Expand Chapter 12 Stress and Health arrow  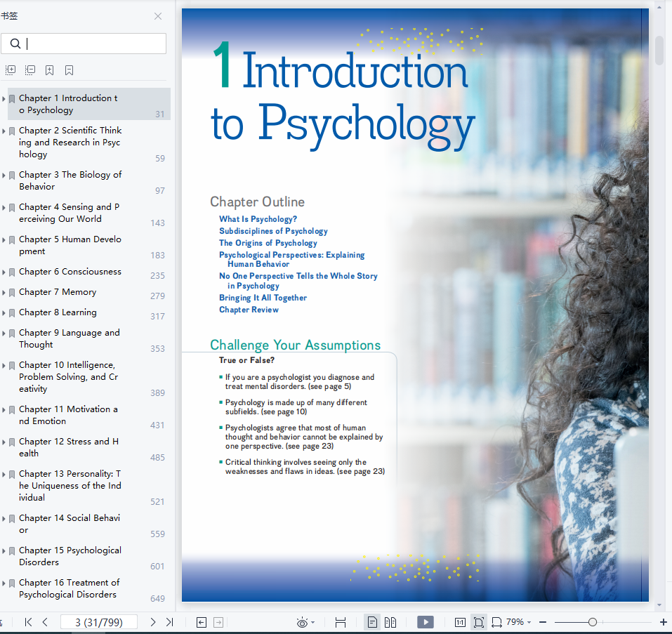point(4,442)
